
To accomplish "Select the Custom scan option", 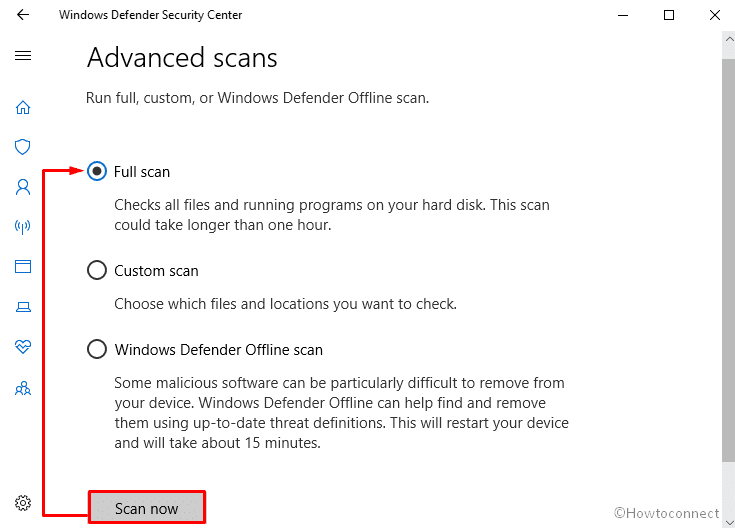I will tap(142, 271).
